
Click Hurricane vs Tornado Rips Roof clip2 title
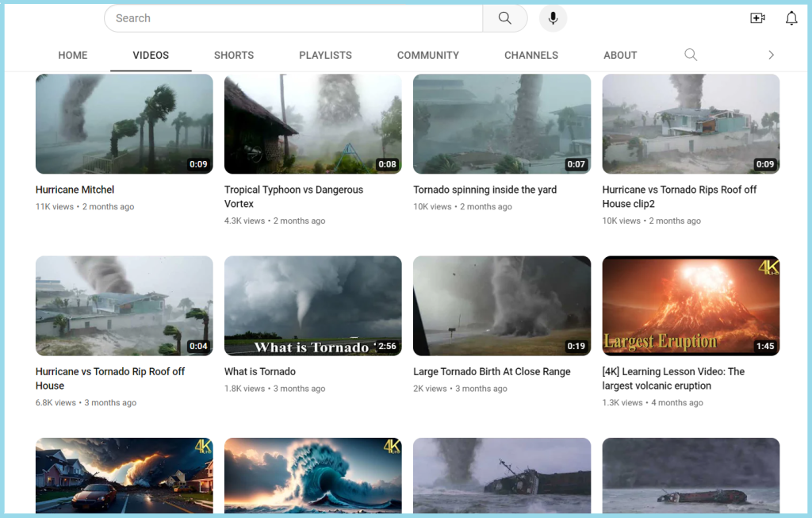tap(680, 197)
